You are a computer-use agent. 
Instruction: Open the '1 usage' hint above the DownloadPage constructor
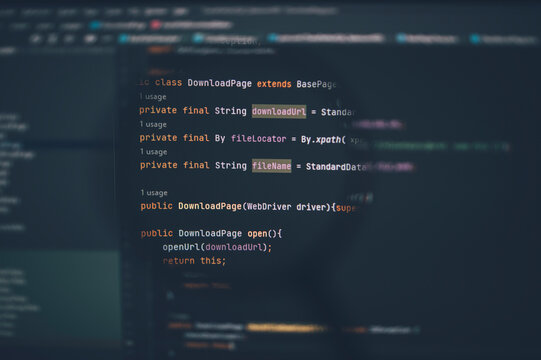[x=154, y=193]
